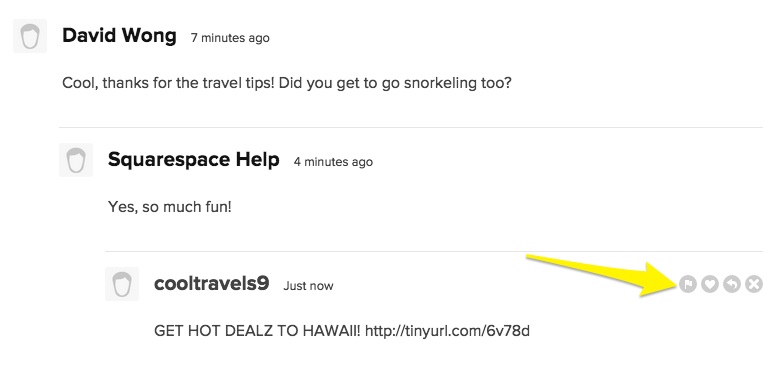The height and width of the screenshot is (371, 783).
Task: Flag the cooltravels9 comment as spam
Action: coord(688,284)
